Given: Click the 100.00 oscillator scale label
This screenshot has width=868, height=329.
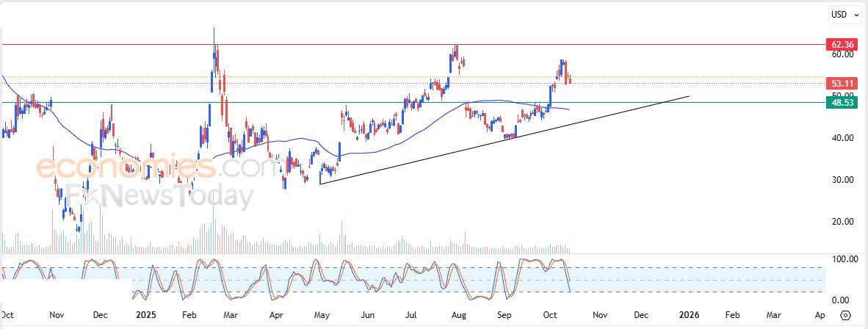Looking at the screenshot, I should click(842, 258).
